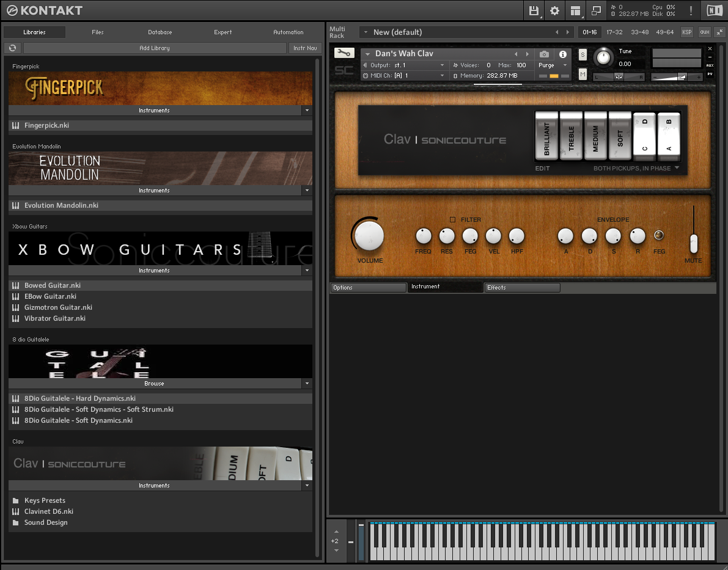Toggle the TREBLE rocker switch
The image size is (728, 570).
coord(571,136)
